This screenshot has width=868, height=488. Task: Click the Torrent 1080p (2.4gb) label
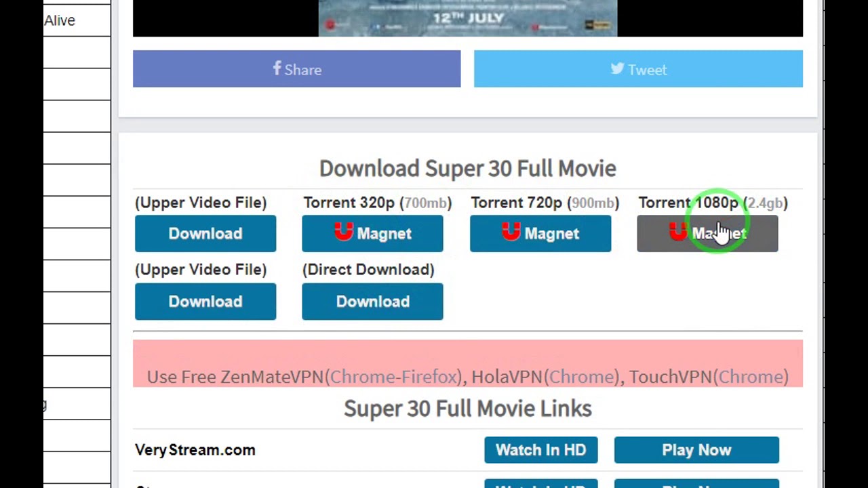[713, 203]
